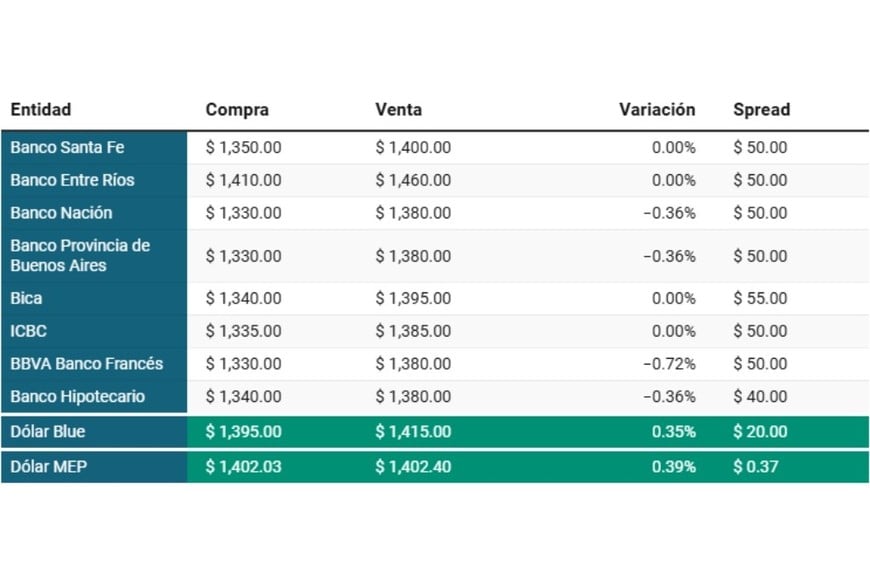Select the ICBC row label
Image resolution: width=870 pixels, height=578 pixels.
click(x=29, y=331)
